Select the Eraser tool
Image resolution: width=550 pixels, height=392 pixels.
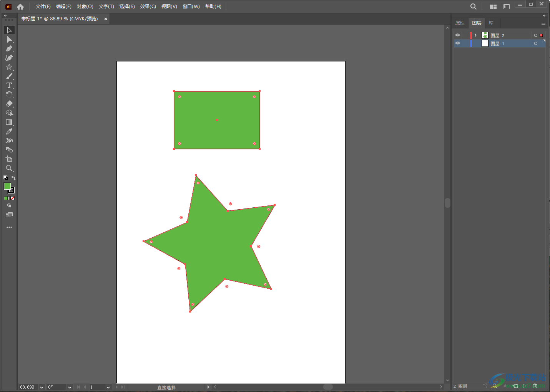9,104
